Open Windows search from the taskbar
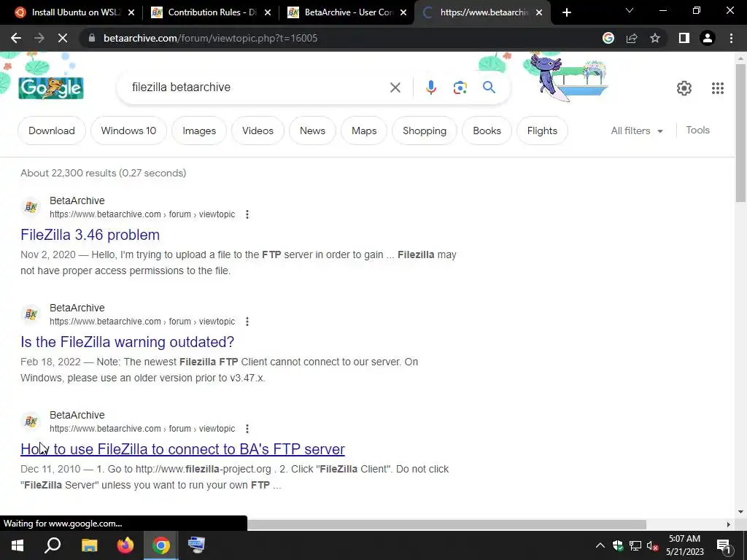Image resolution: width=747 pixels, height=560 pixels. pos(53,545)
